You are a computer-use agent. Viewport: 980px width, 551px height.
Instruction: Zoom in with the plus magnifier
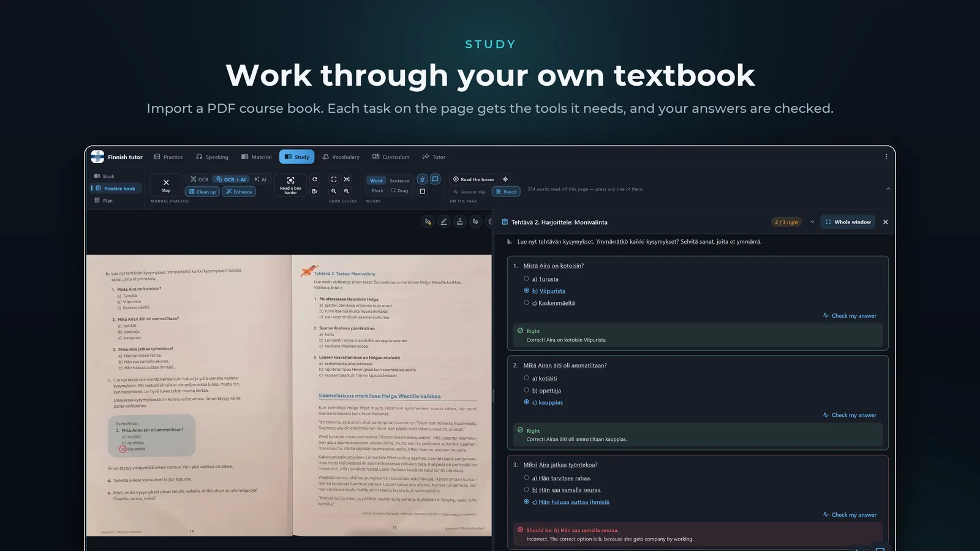(x=347, y=191)
